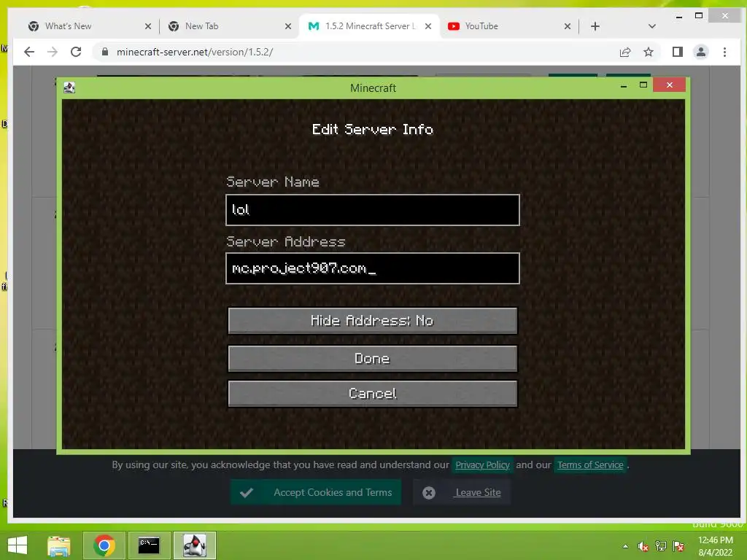Close the YouTube tab
747x560 pixels.
click(568, 26)
